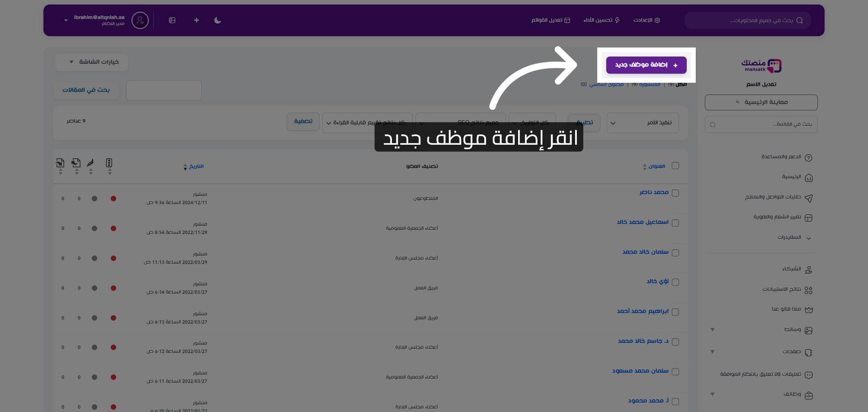
Task: Select the نتائج الاستبيانات sidebar icon
Action: tap(809, 289)
